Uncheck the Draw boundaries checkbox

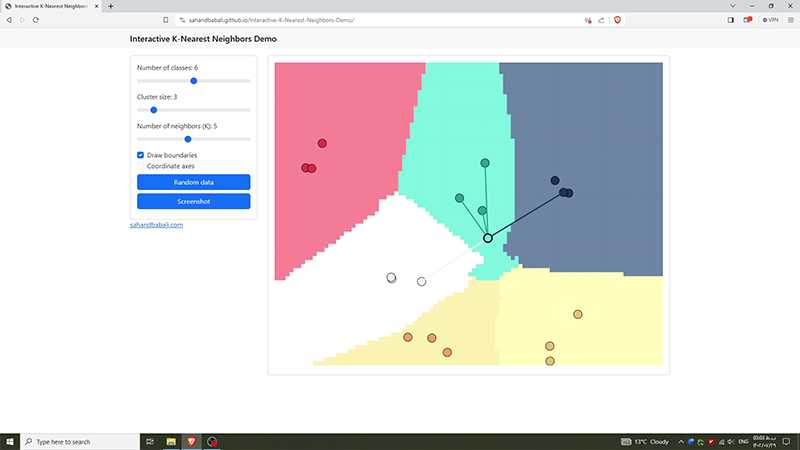click(141, 155)
